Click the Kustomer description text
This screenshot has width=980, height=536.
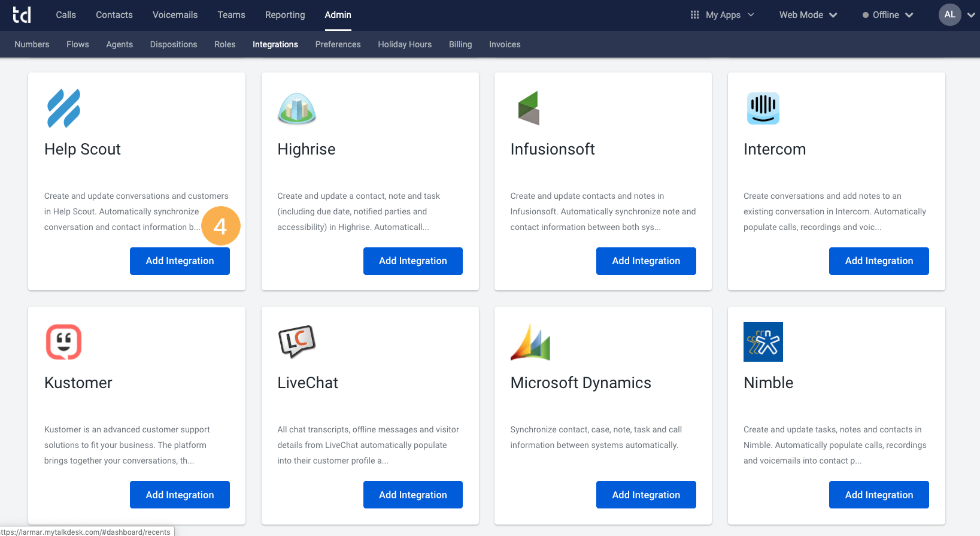click(127, 445)
